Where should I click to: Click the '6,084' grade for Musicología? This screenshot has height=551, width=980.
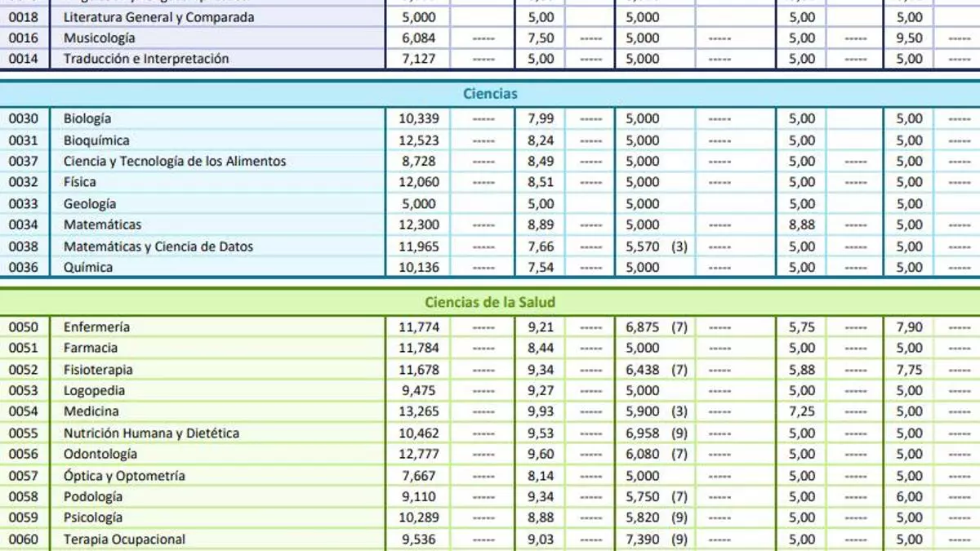[419, 38]
